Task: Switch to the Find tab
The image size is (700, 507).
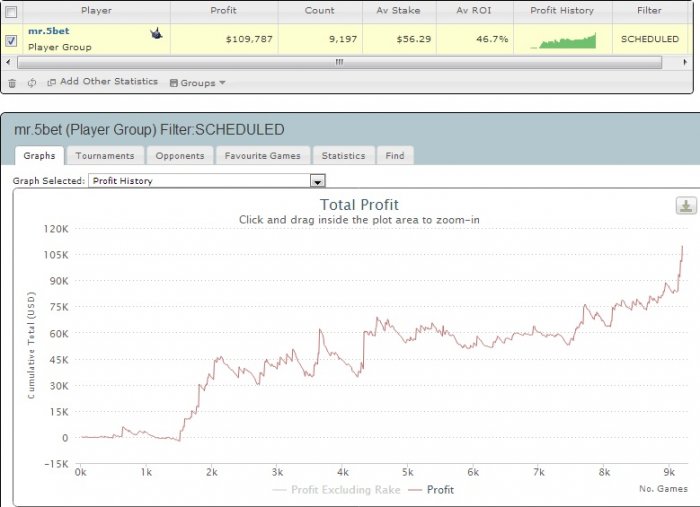Action: [395, 156]
